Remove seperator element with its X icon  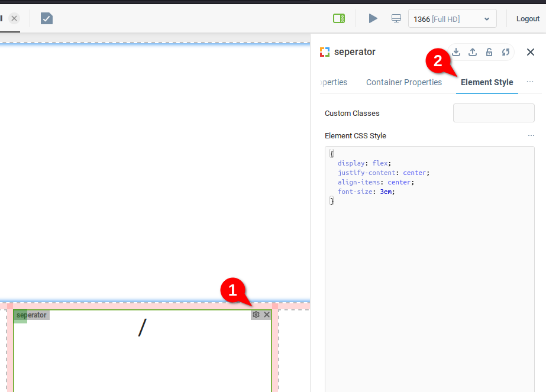coord(267,315)
